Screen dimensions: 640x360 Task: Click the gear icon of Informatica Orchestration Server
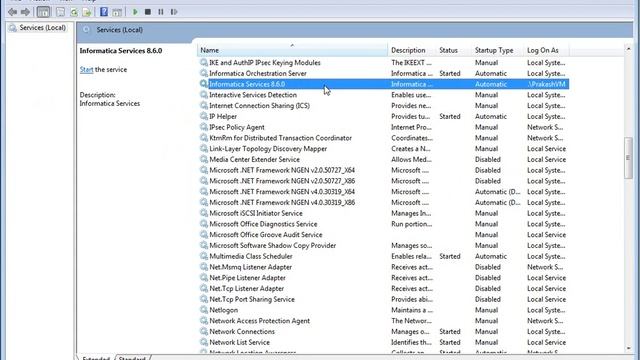click(204, 73)
